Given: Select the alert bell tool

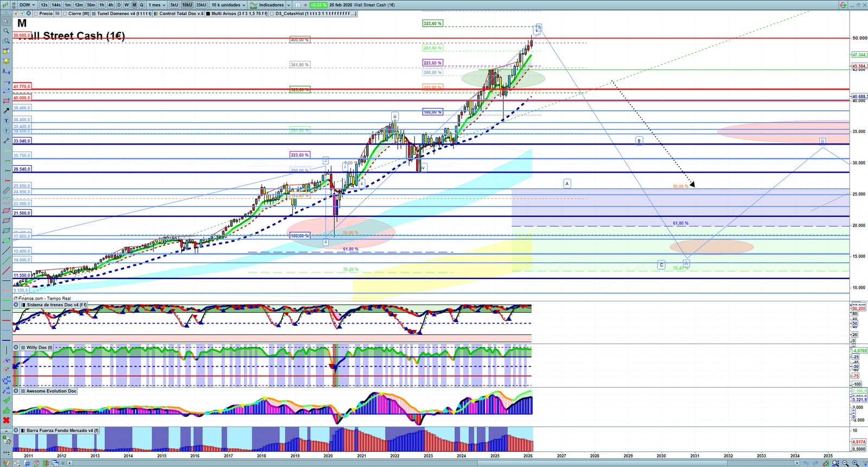Looking at the screenshot, I should pos(6,61).
